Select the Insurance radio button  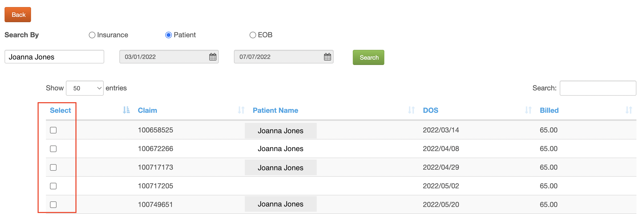tap(92, 35)
